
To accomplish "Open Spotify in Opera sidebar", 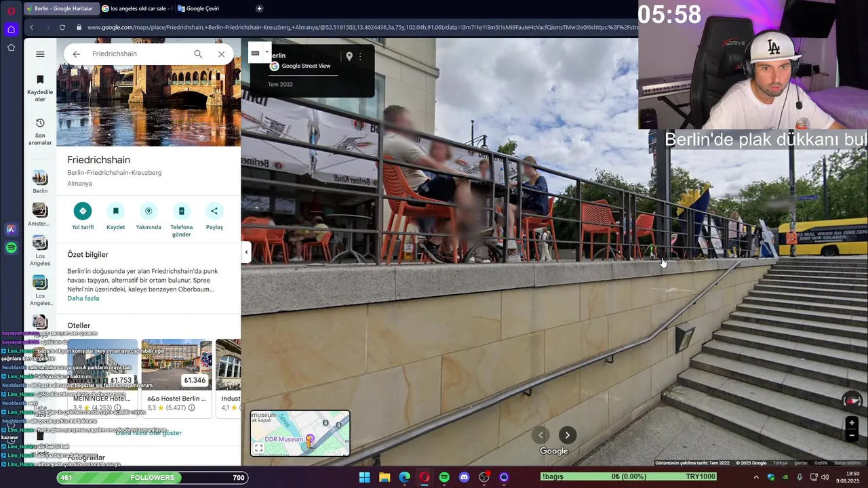I will (11, 248).
